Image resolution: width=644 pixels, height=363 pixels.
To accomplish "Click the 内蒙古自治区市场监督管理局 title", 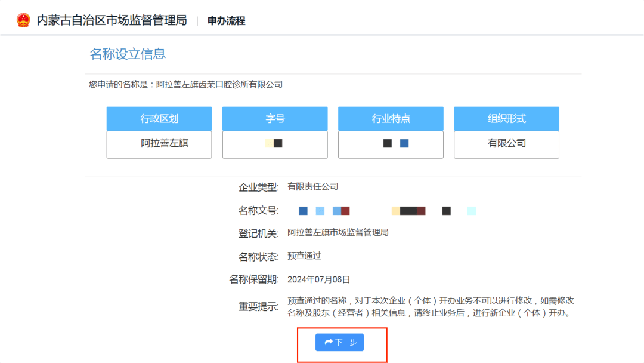I will coord(112,20).
